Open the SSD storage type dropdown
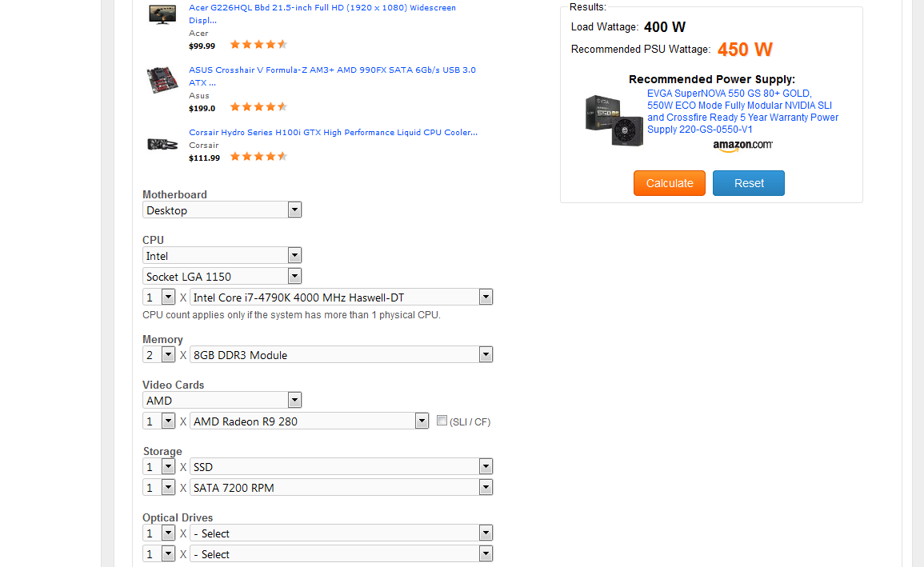This screenshot has width=924, height=567. (341, 466)
